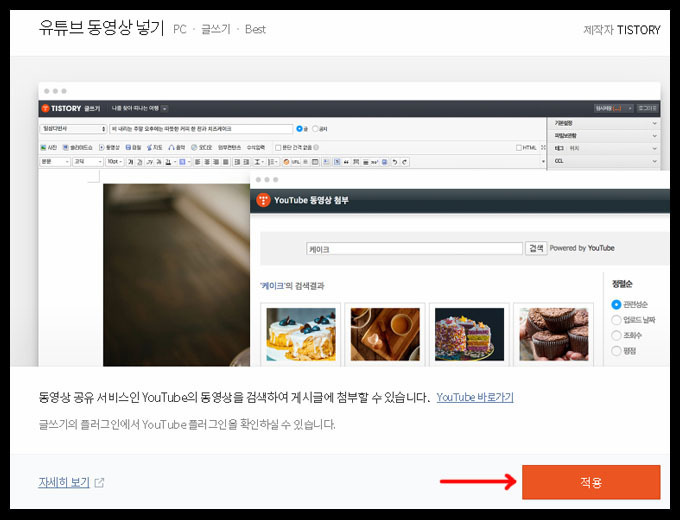680x520 pixels.
Task: Click the 음악 music insert icon
Action: click(172, 147)
